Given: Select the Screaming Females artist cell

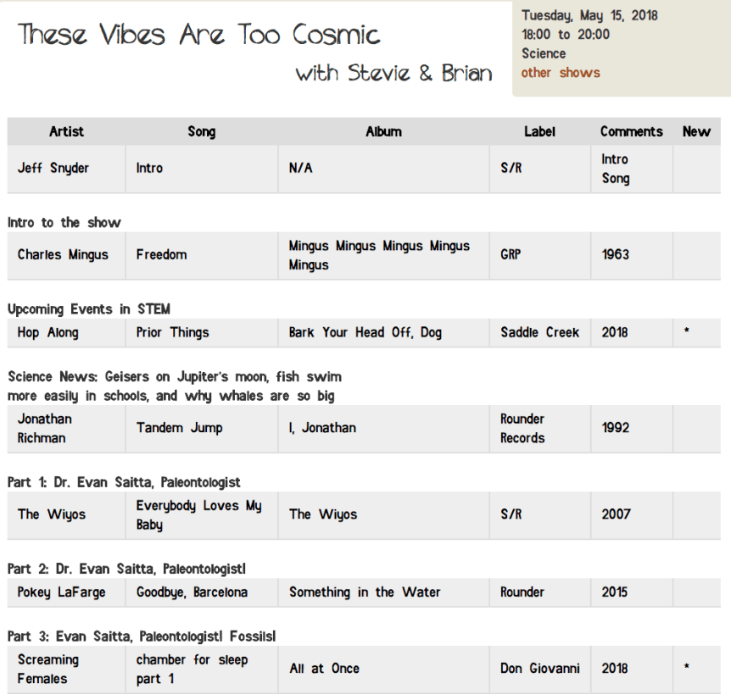Looking at the screenshot, I should 47,669.
